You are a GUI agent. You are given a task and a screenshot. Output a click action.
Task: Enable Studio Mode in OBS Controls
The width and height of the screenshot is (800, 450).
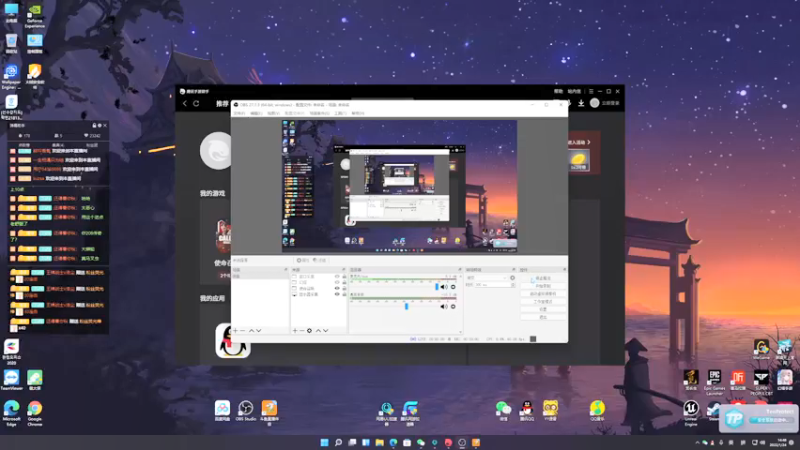click(543, 302)
